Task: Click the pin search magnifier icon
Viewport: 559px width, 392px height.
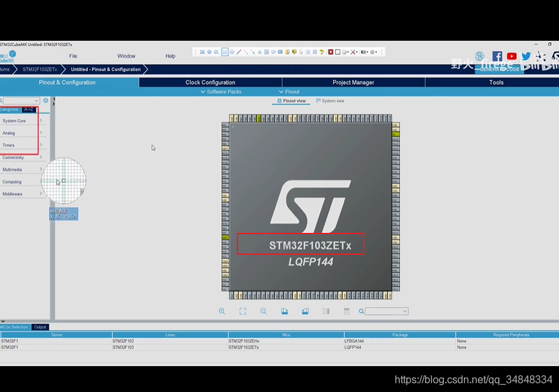Action: coord(361,311)
